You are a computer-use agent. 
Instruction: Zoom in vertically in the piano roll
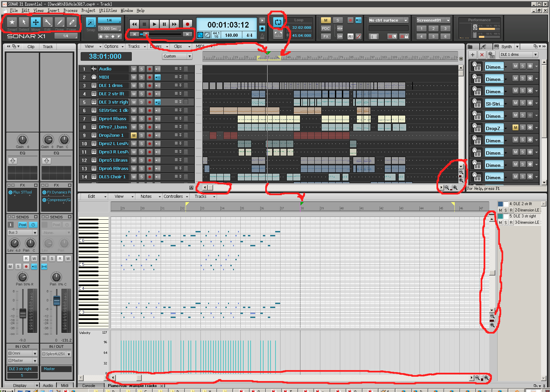(x=492, y=325)
